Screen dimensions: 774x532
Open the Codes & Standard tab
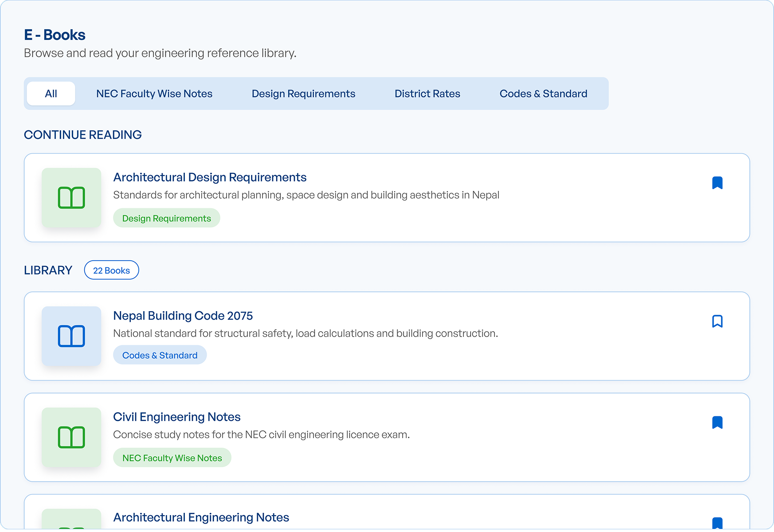(543, 94)
